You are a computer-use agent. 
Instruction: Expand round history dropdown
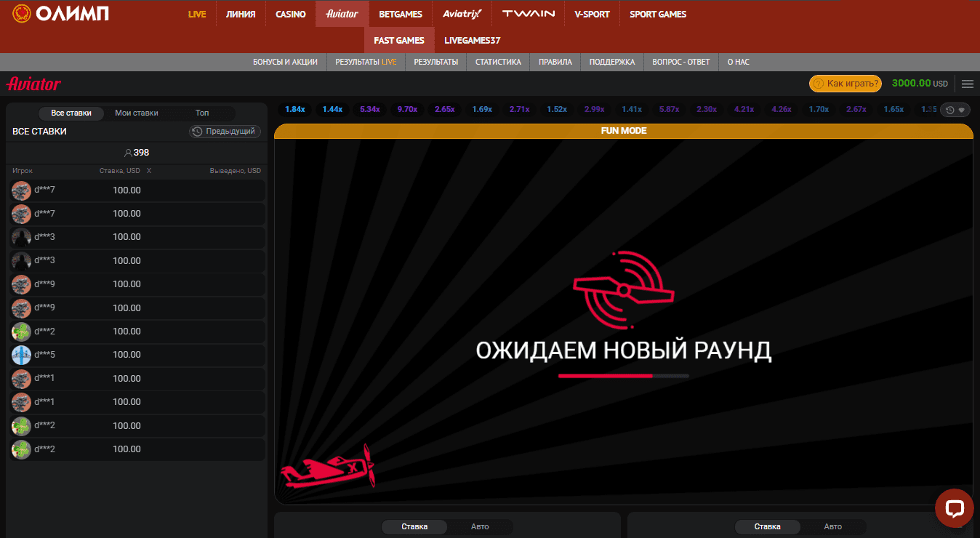955,110
